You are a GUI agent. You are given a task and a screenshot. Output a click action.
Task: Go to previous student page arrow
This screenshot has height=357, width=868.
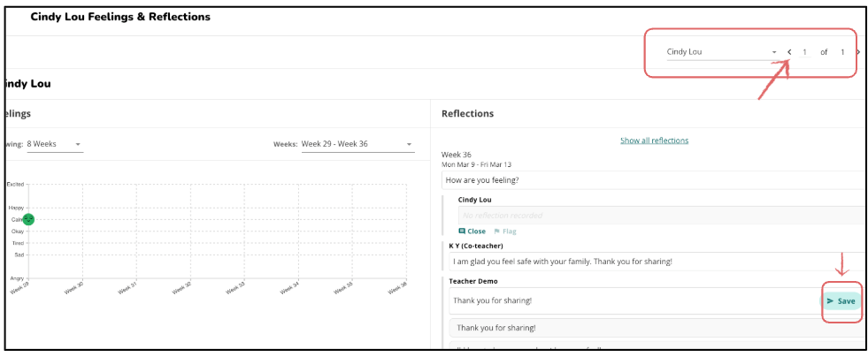coord(789,52)
